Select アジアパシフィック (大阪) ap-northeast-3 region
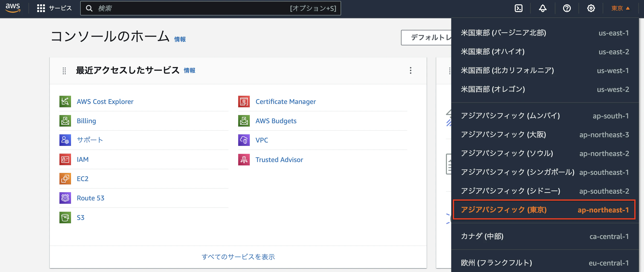 (545, 135)
